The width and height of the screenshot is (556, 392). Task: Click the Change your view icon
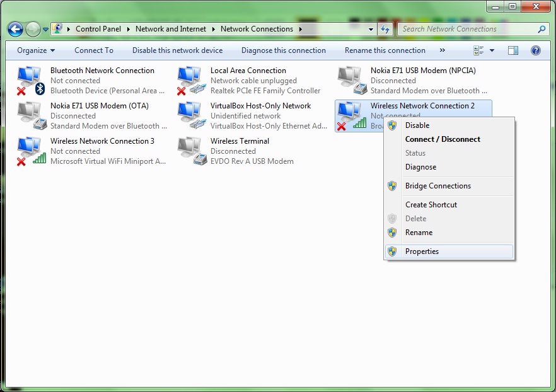point(478,50)
